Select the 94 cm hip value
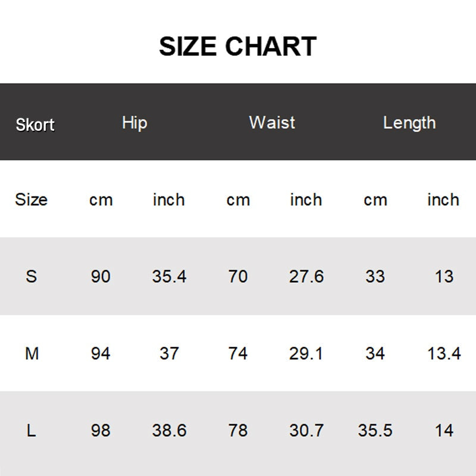 click(101, 353)
